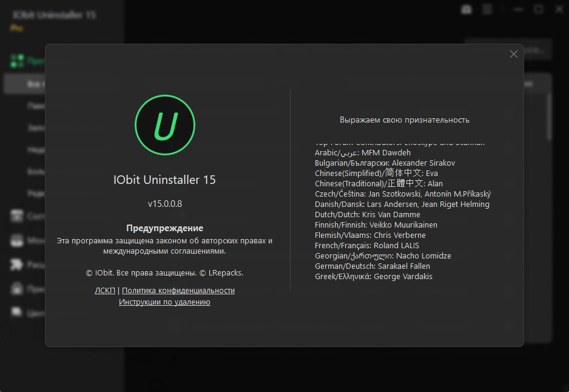Open the toolbox icon in main window title bar
The height and width of the screenshot is (392, 569).
[x=466, y=10]
